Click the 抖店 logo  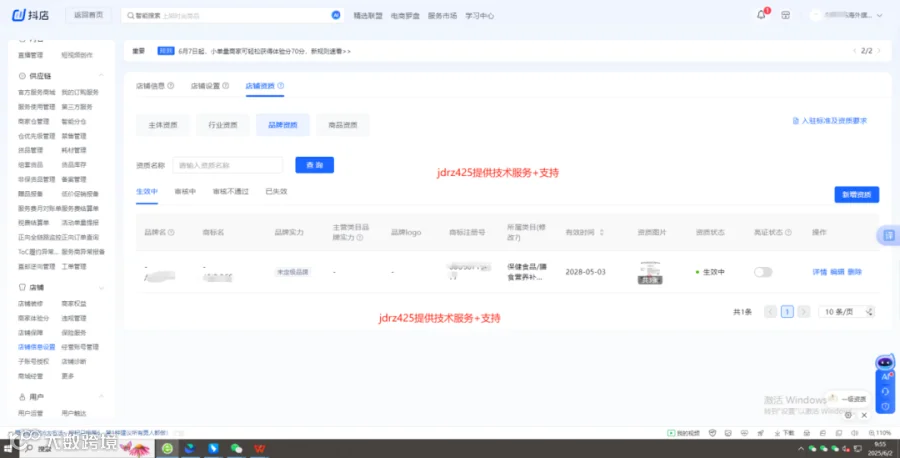point(30,15)
